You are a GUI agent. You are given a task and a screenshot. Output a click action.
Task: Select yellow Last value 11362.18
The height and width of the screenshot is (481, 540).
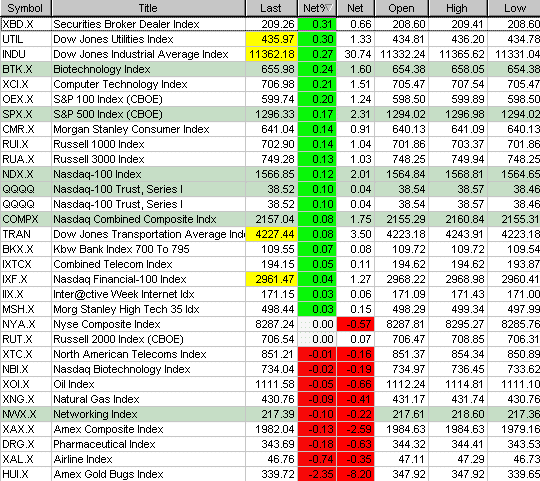click(271, 54)
